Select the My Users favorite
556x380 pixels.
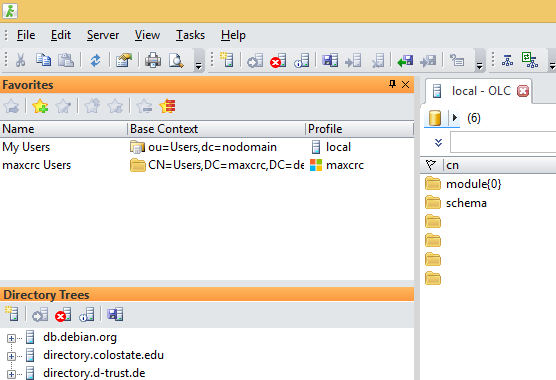[x=26, y=147]
